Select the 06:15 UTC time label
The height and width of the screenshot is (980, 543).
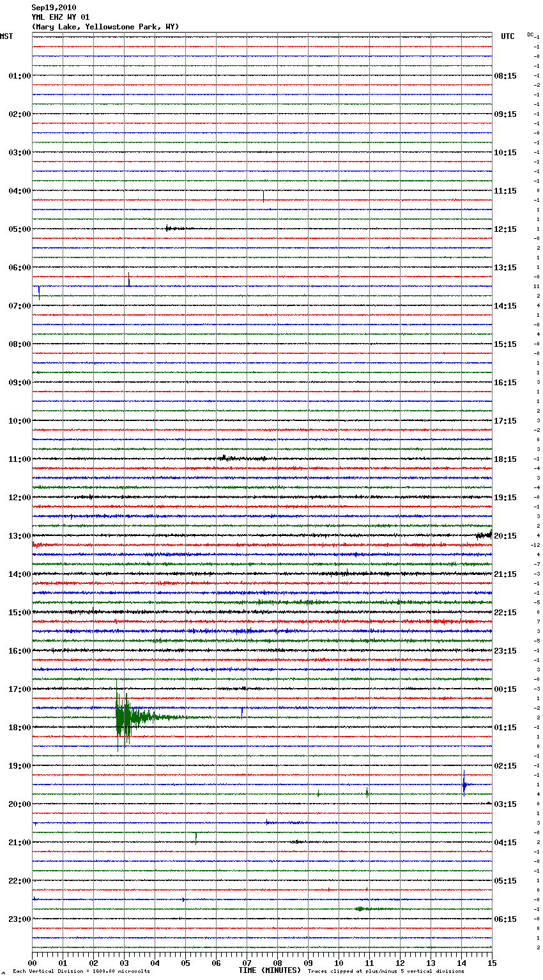tap(505, 919)
